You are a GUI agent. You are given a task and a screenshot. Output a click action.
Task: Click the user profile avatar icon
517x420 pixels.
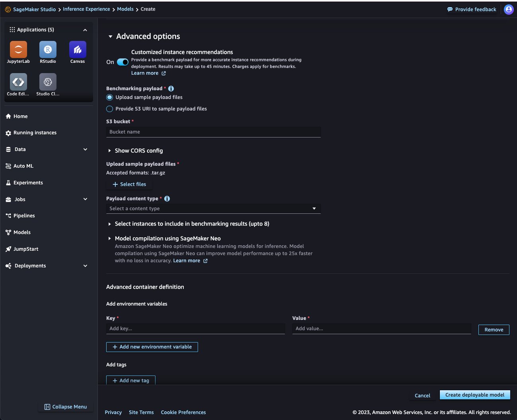click(509, 9)
